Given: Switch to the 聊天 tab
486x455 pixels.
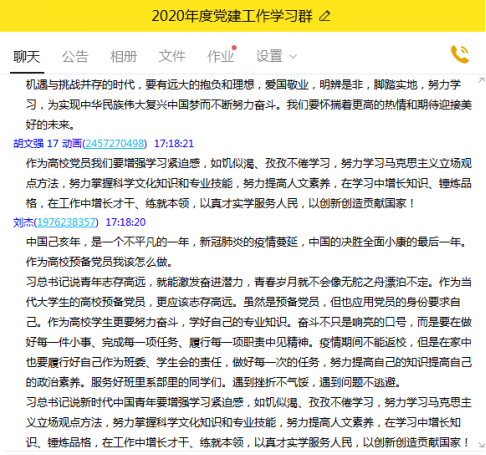Looking at the screenshot, I should point(27,56).
